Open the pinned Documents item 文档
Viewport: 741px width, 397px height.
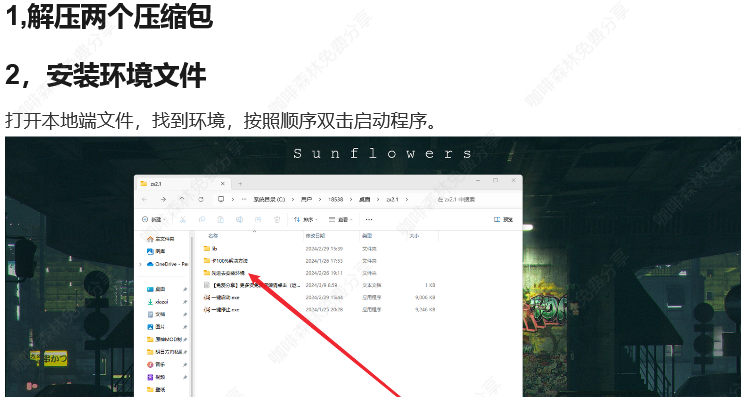coord(156,314)
